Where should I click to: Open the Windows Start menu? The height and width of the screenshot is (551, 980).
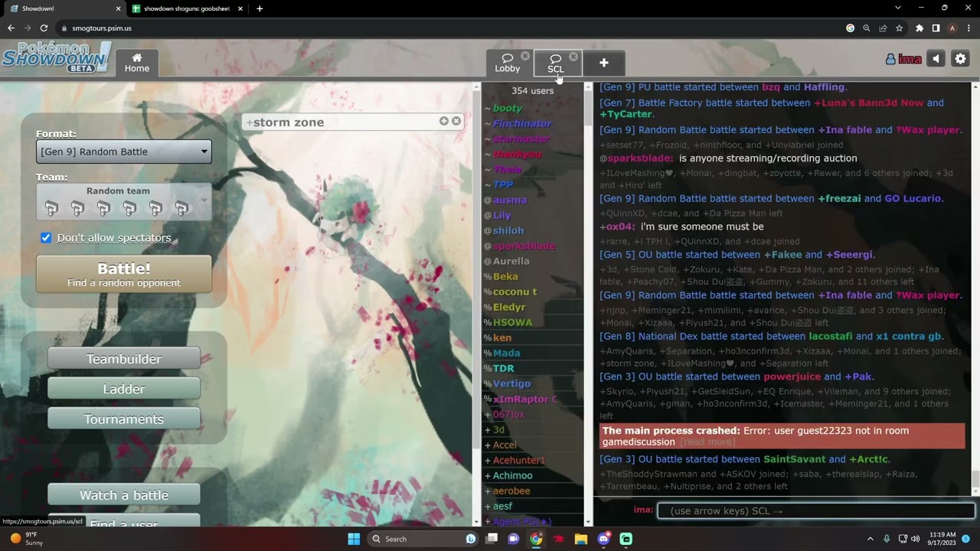(354, 539)
